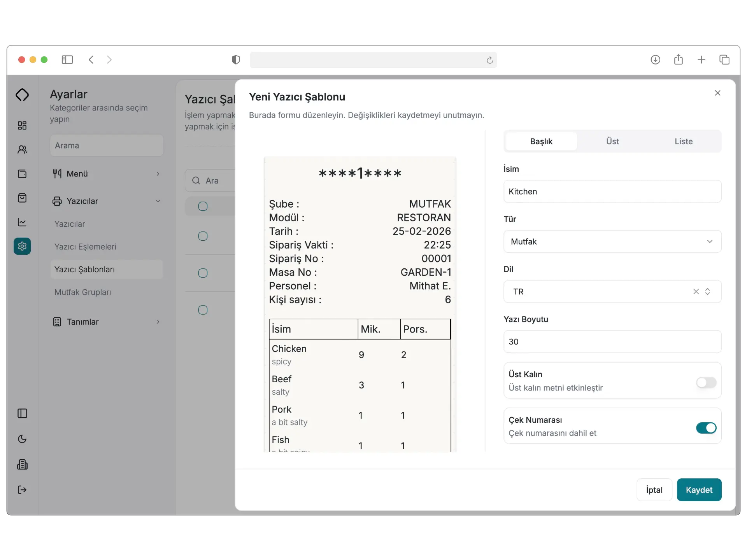Open the analytics chart icon in sidebar
The image size is (747, 560).
22,222
